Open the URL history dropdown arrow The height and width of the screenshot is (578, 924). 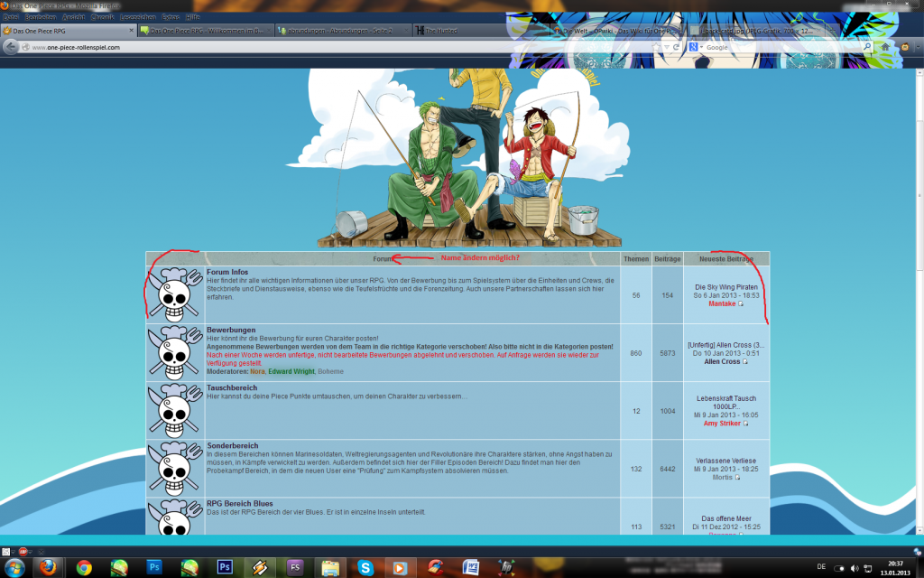tap(667, 47)
